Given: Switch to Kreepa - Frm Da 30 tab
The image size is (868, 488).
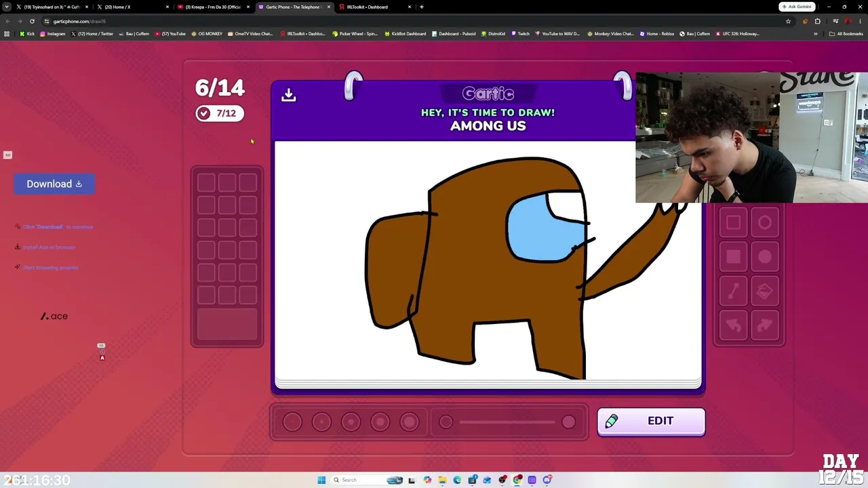Looking at the screenshot, I should click(x=213, y=7).
